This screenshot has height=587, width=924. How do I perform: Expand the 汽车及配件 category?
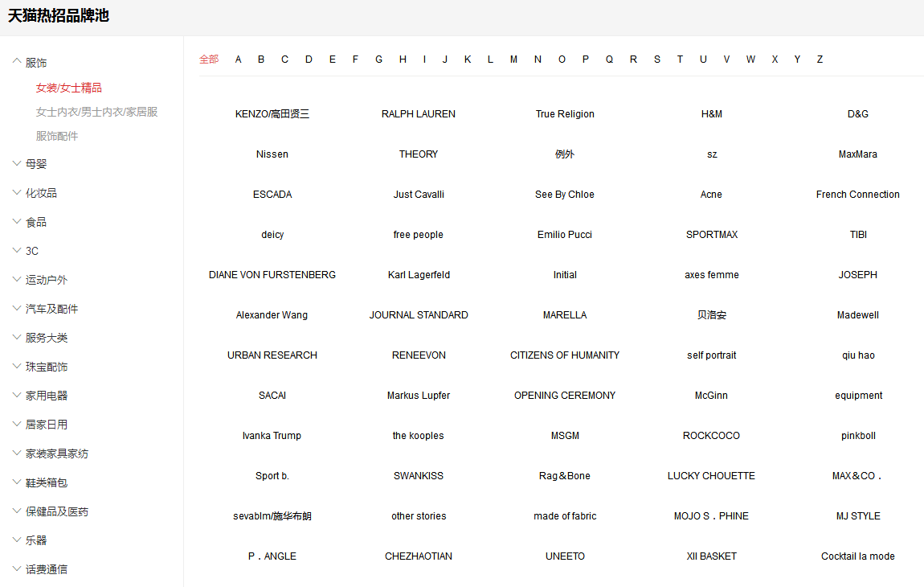coord(51,309)
